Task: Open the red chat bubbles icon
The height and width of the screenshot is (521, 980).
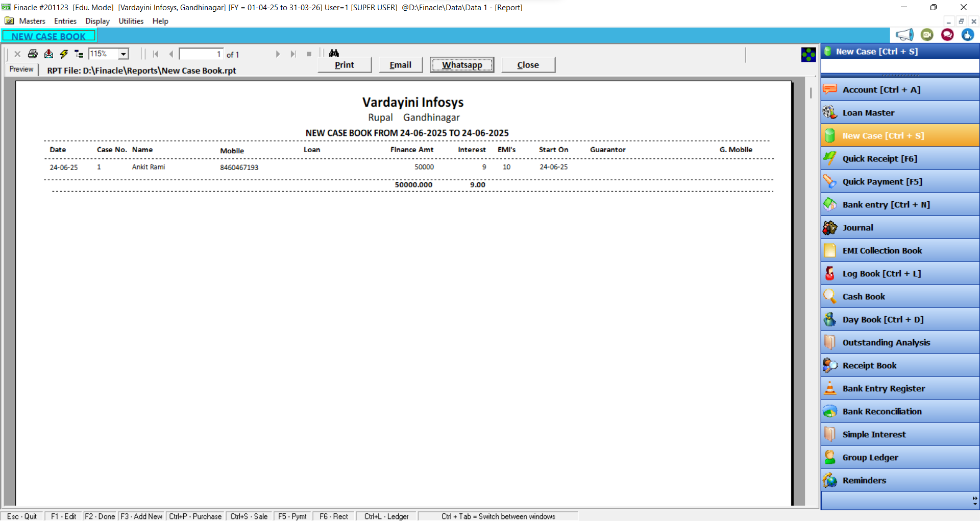Action: (x=947, y=35)
